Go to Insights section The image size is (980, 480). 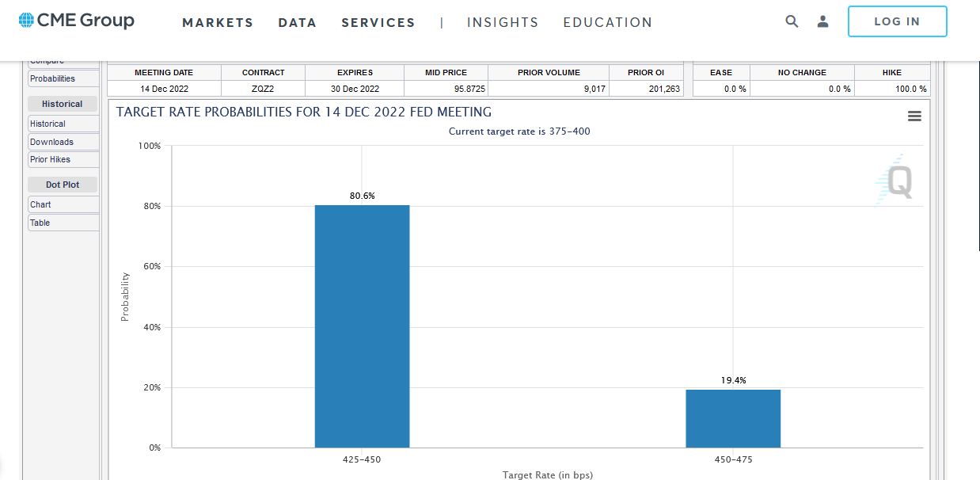click(503, 23)
